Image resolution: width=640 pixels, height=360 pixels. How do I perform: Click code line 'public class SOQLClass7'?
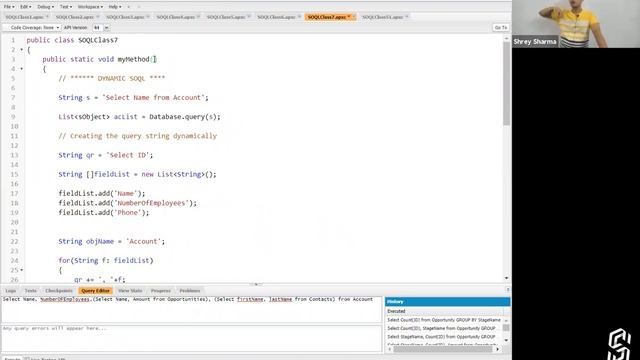(72, 40)
